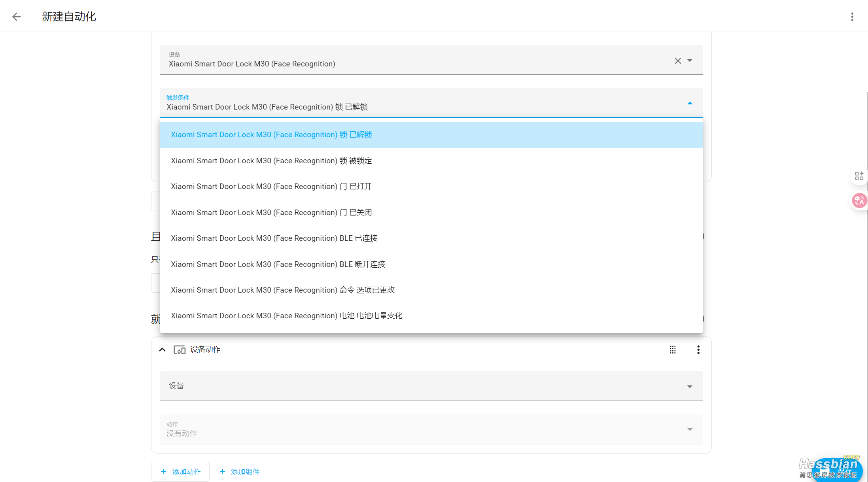Viewport: 868px width, 482px height.
Task: Select the option 命令 选项已更改
Action: pyautogui.click(x=431, y=290)
